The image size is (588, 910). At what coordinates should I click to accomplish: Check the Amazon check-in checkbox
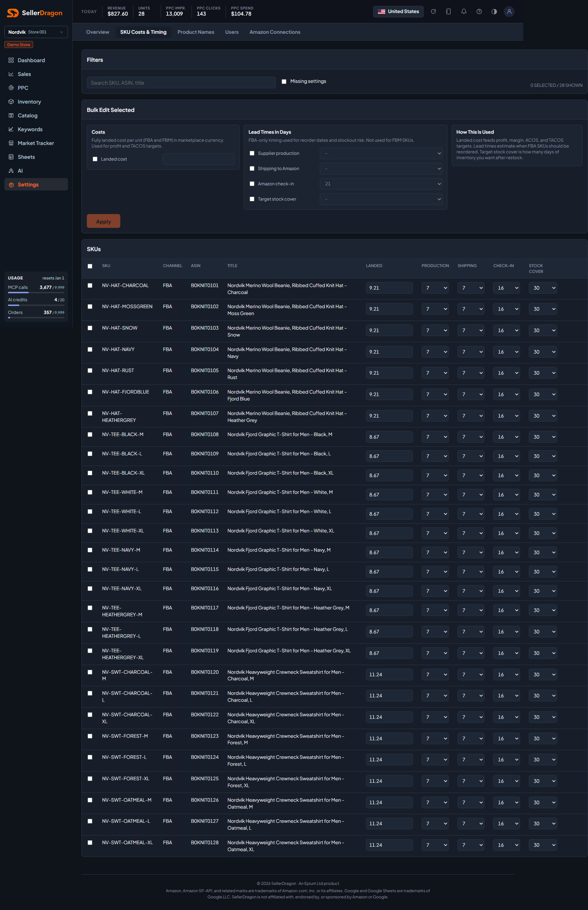252,184
